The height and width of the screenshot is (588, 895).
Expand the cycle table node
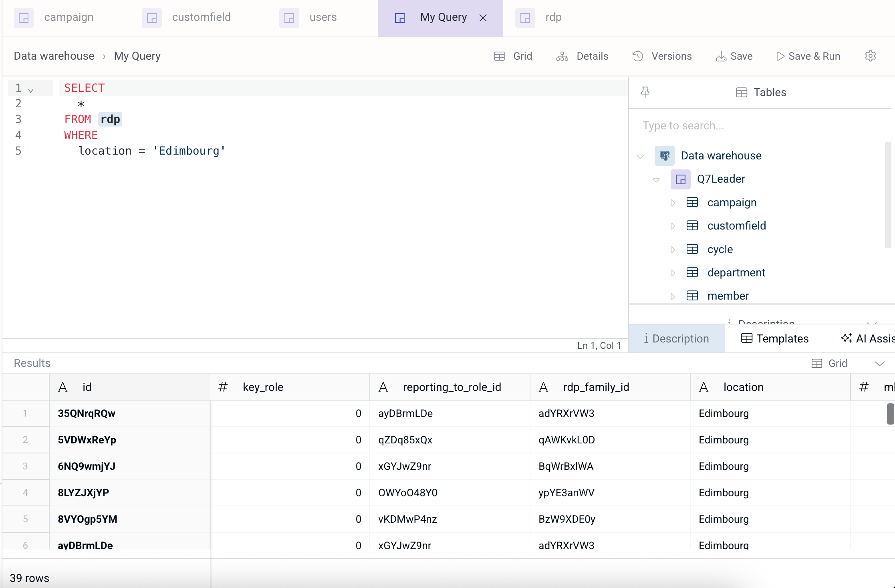click(673, 250)
